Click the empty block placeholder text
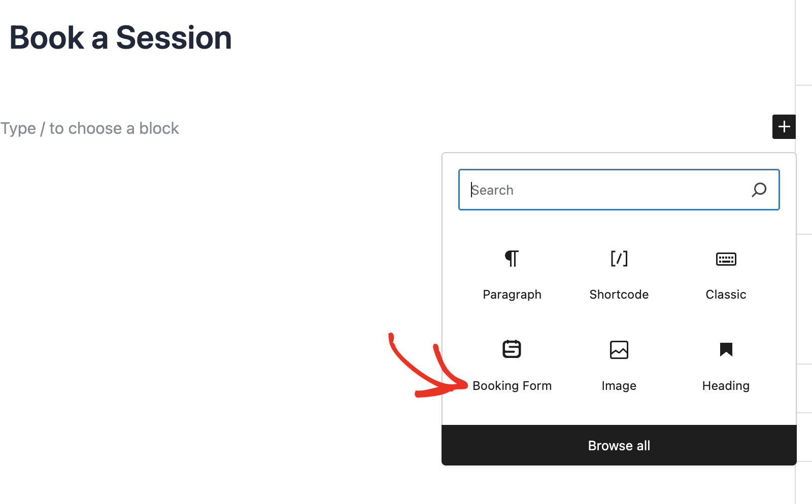 (89, 128)
